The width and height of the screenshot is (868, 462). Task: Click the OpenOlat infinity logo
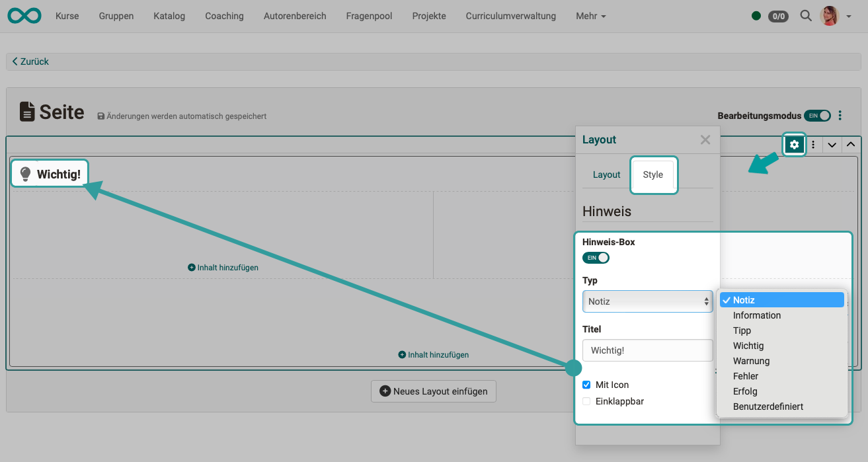point(24,16)
